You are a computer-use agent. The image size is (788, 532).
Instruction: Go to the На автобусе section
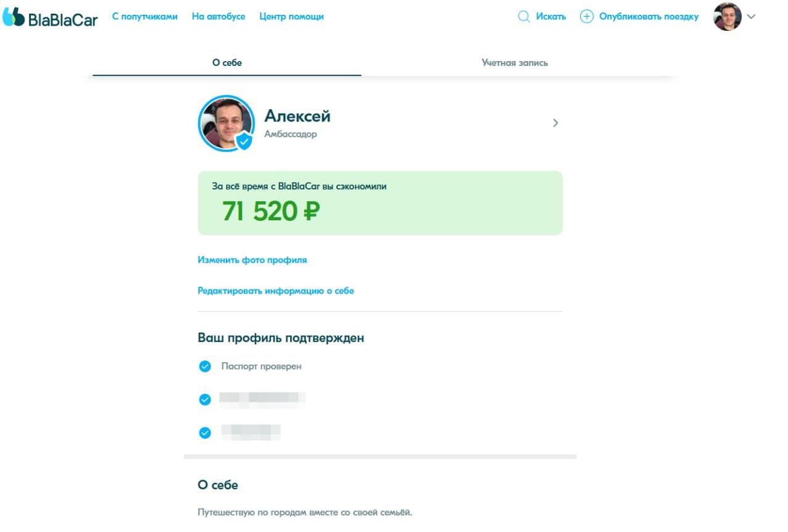(x=218, y=17)
